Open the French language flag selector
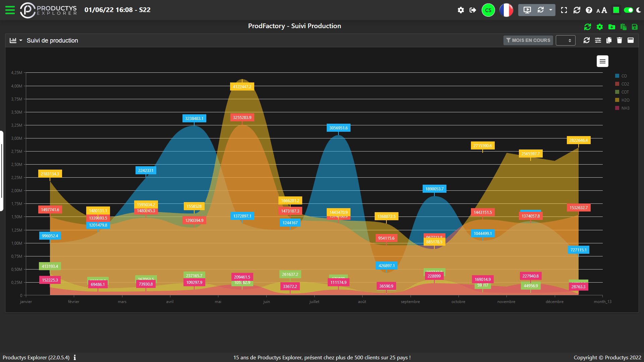Viewport: 644px width, 362px height. point(506,10)
